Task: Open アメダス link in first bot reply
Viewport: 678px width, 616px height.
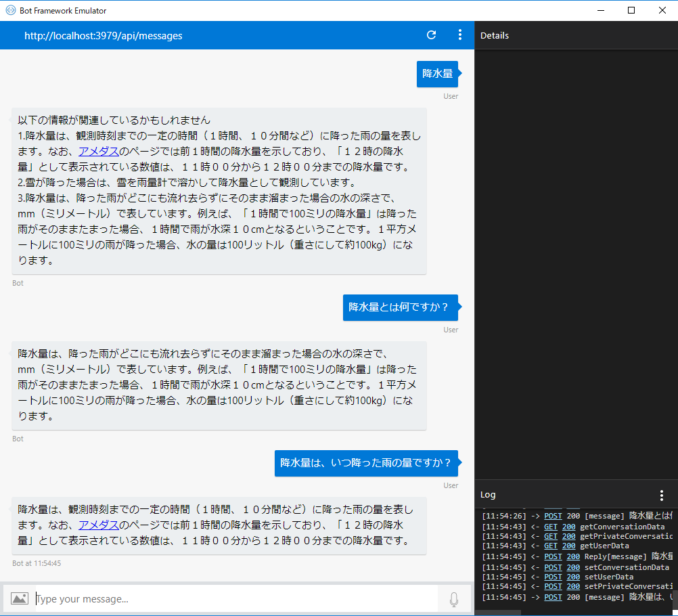Action: pyautogui.click(x=99, y=151)
